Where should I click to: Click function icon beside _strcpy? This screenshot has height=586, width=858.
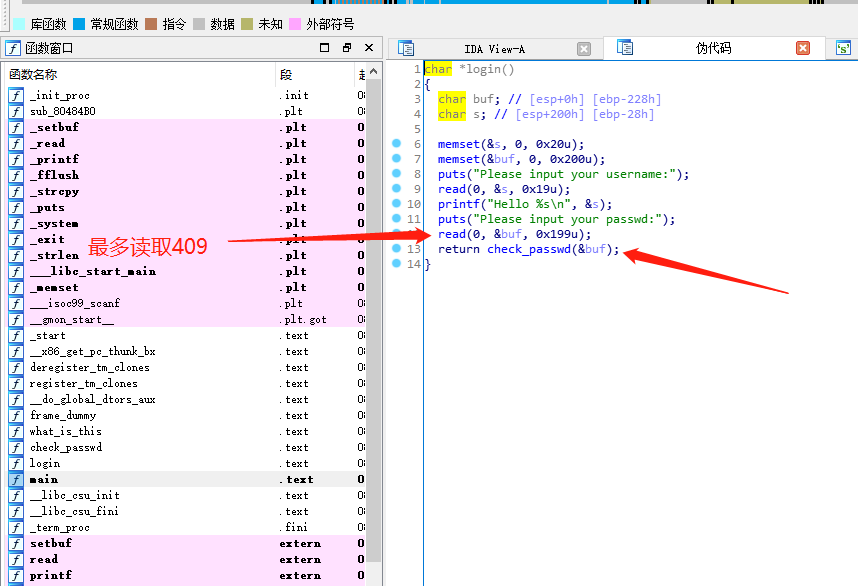point(16,192)
